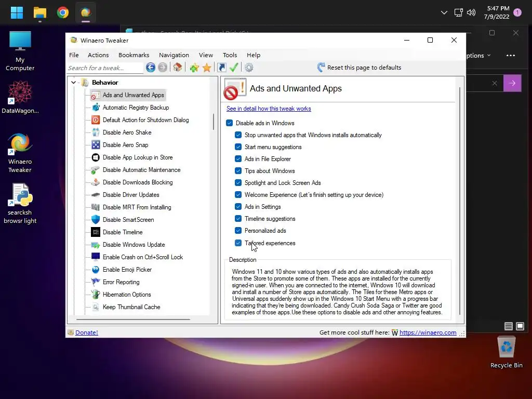Select Disable Automatic Maintenance tree item
This screenshot has height=399, width=532.
(x=141, y=170)
